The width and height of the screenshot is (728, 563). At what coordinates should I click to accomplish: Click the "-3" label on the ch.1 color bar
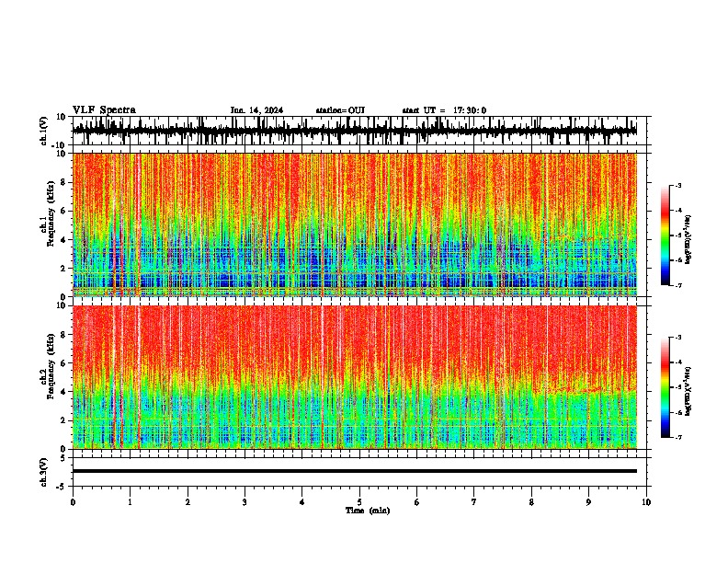click(678, 186)
